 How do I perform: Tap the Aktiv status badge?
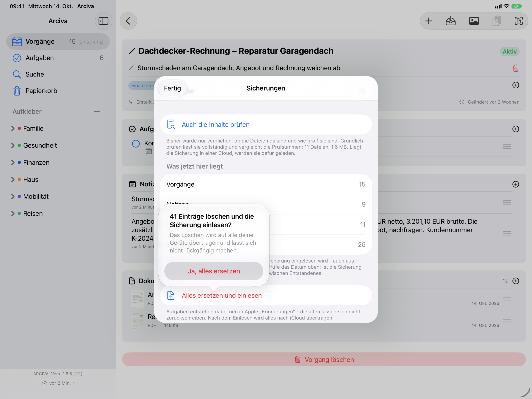[x=509, y=52]
